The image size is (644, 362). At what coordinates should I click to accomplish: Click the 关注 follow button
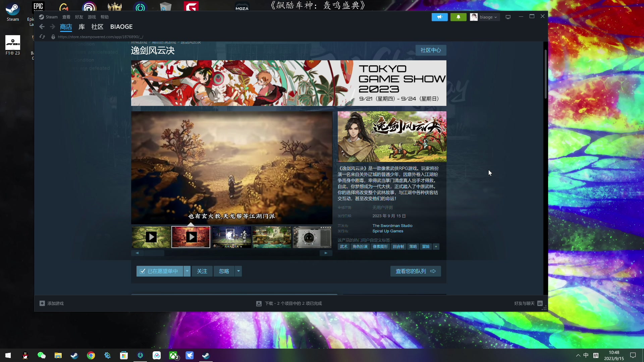point(202,271)
